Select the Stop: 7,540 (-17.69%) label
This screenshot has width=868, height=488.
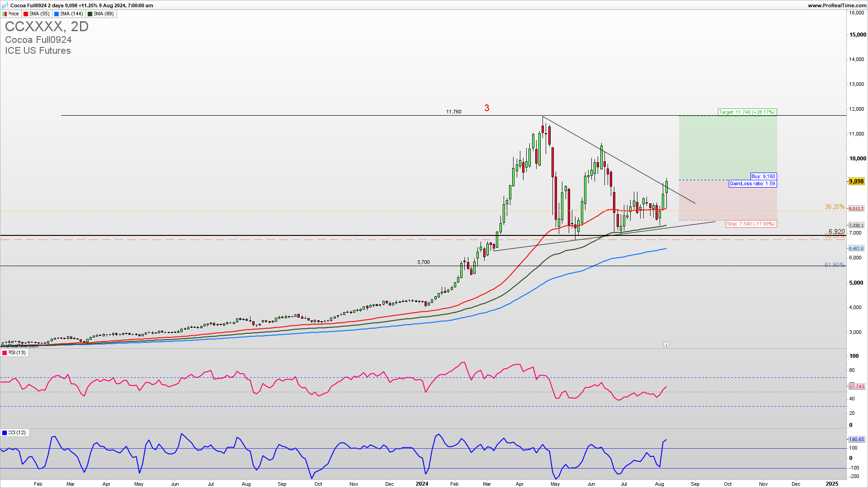751,224
